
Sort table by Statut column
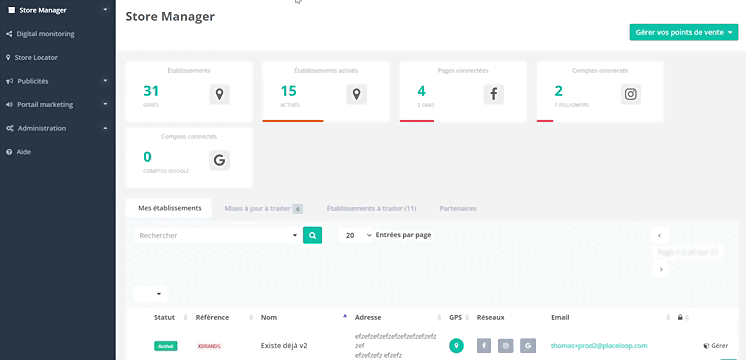tap(164, 317)
